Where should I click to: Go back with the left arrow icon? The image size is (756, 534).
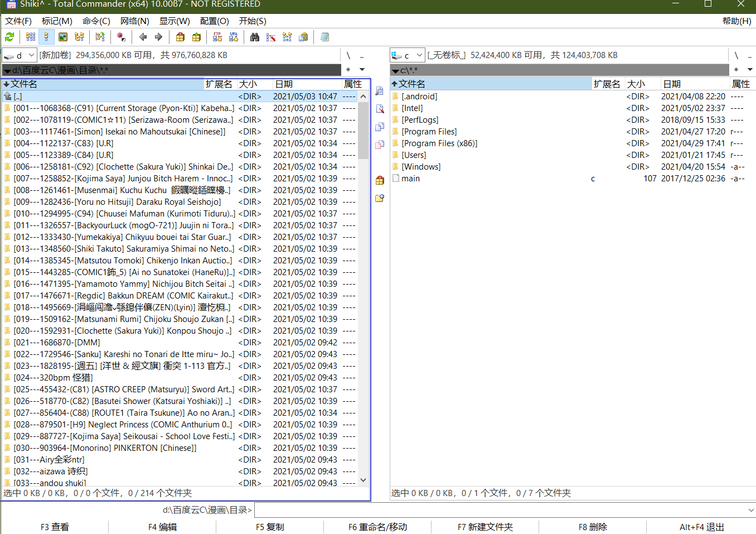(x=143, y=37)
